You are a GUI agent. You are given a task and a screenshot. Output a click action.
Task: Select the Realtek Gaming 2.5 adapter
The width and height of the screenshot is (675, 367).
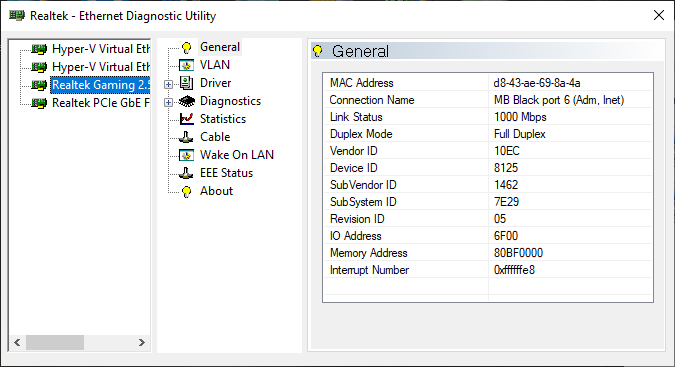coord(100,85)
